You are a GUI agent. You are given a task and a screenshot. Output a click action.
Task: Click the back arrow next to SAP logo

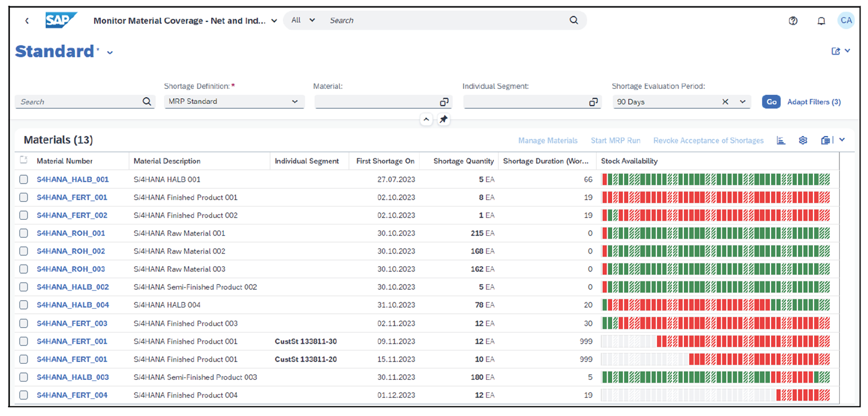(26, 20)
